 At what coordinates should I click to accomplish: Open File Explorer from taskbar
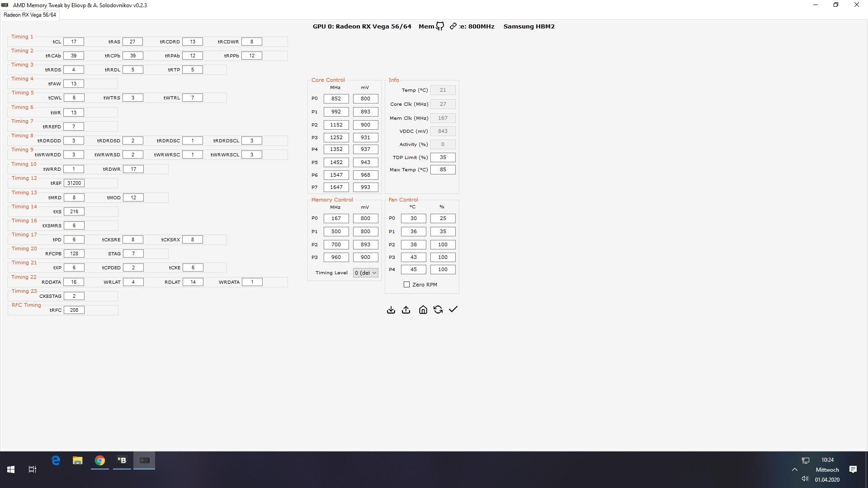click(78, 460)
